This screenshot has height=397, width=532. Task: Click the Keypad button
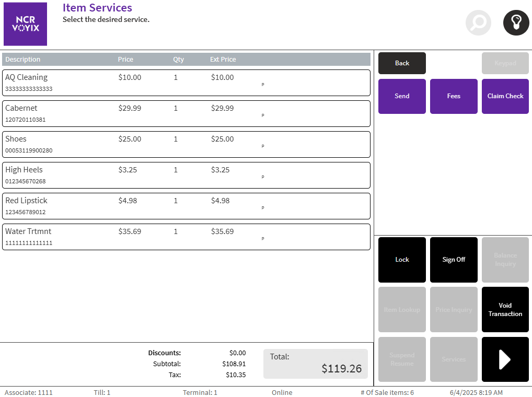tap(505, 63)
